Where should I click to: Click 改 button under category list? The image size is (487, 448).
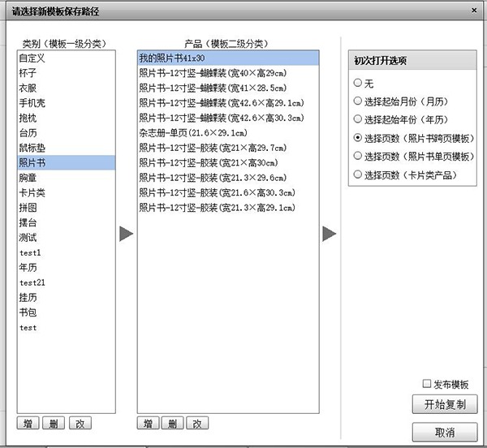pyautogui.click(x=80, y=423)
